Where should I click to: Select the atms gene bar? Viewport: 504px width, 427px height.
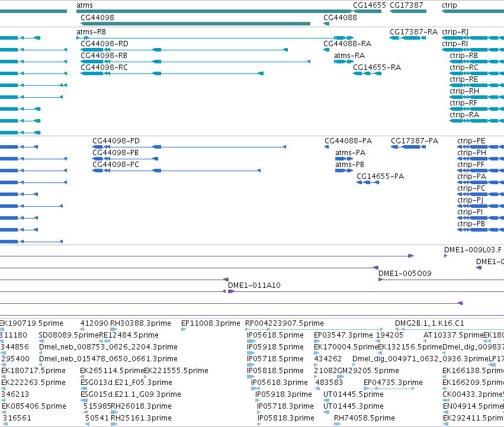click(x=215, y=11)
